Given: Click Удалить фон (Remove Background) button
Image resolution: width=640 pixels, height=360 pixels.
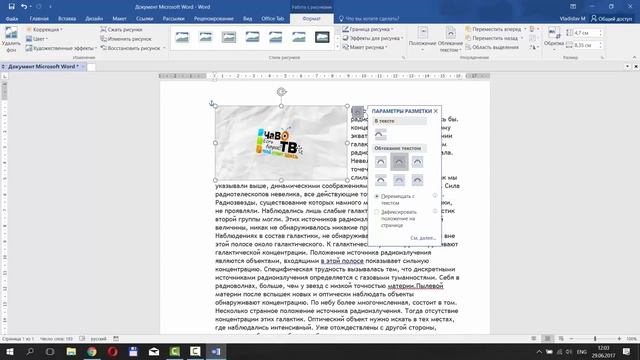Looking at the screenshot, I should tap(11, 40).
